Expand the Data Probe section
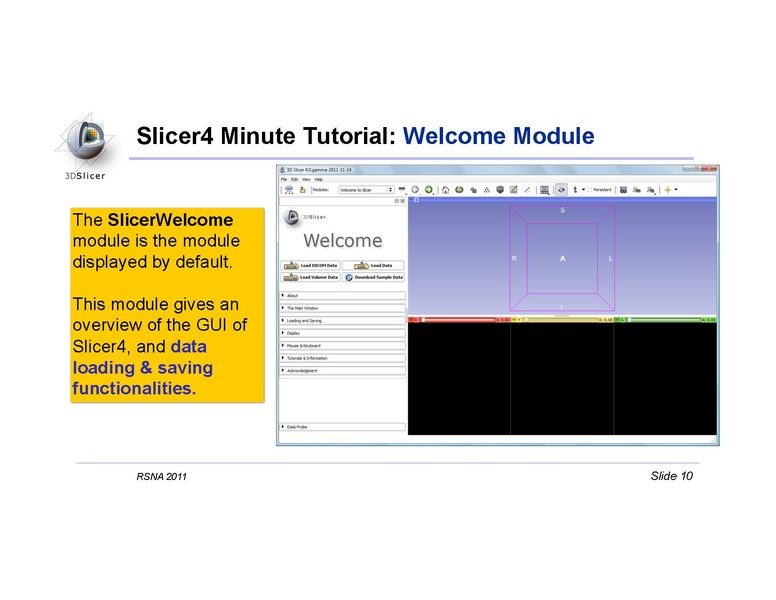Screen dimensions: 776x600 [x=342, y=427]
